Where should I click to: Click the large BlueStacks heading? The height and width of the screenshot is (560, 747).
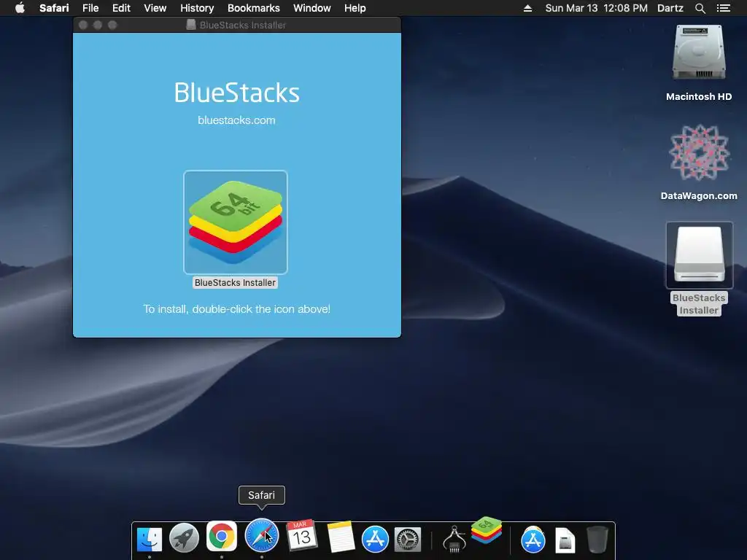pos(237,93)
